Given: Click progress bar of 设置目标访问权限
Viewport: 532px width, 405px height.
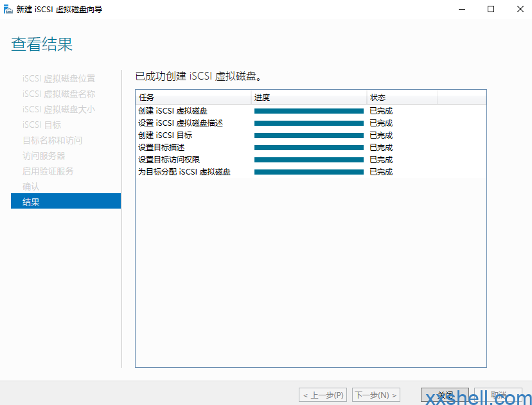Looking at the screenshot, I should [309, 160].
